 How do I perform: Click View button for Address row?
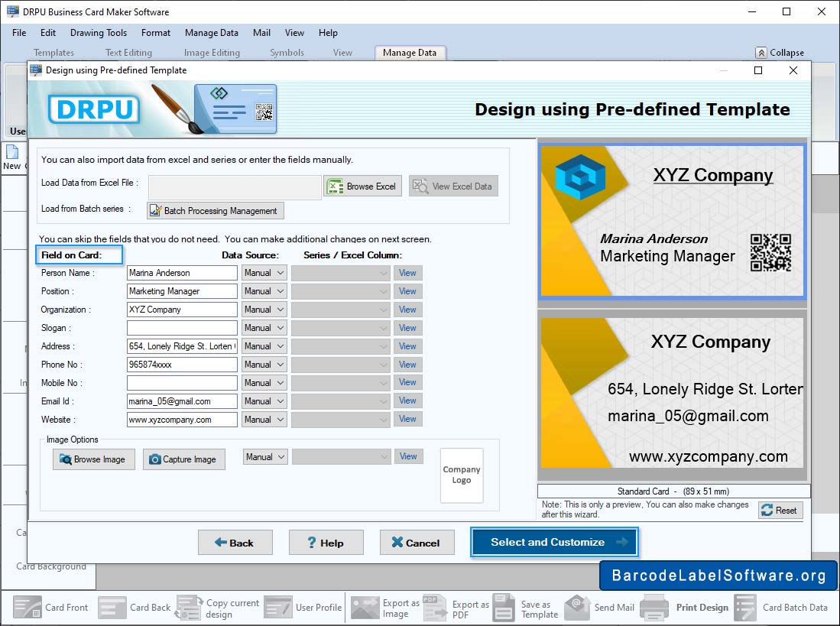(407, 346)
